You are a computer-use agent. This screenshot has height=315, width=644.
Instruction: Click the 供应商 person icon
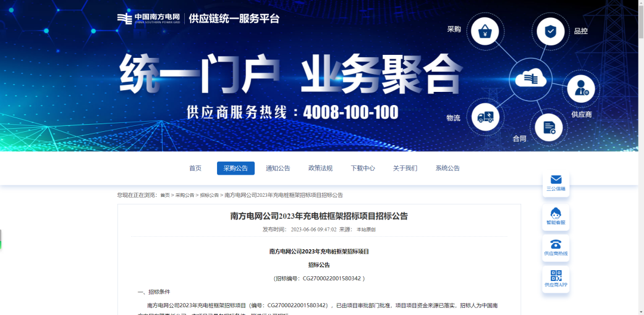click(581, 89)
